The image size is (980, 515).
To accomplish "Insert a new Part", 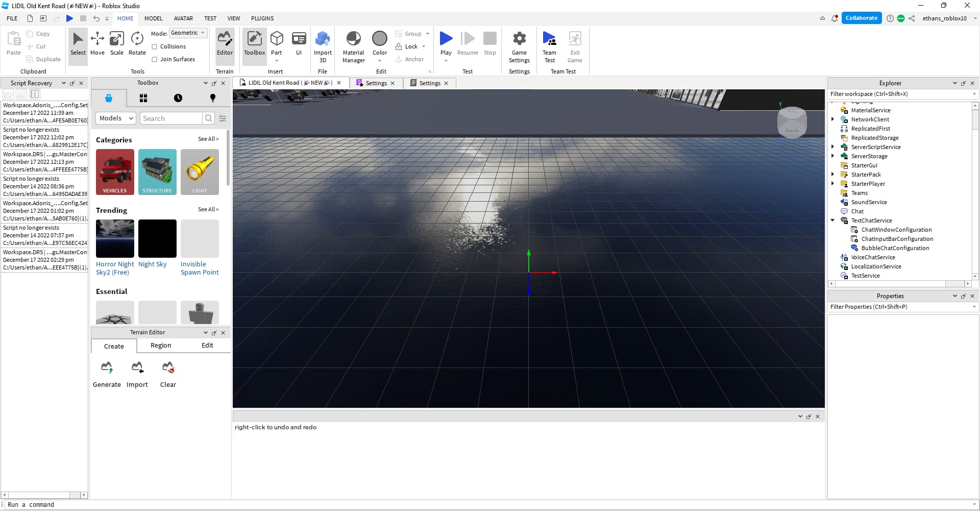I will [277, 44].
